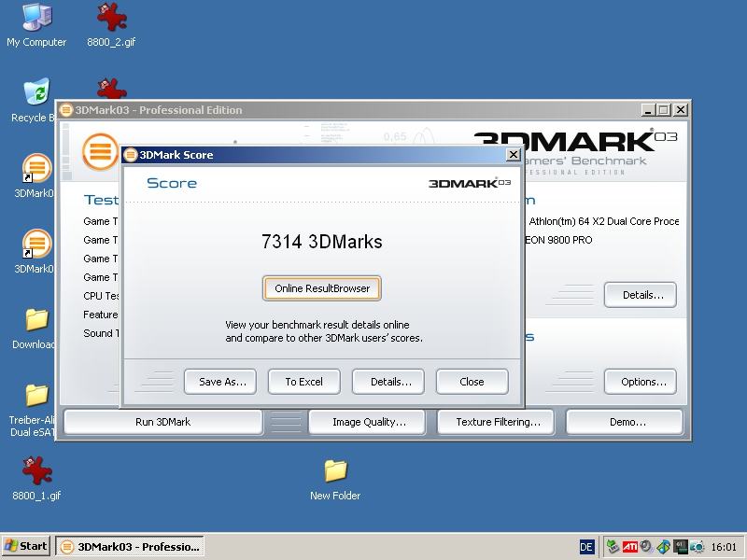Click the CPU Test label
747x560 pixels.
101,296
